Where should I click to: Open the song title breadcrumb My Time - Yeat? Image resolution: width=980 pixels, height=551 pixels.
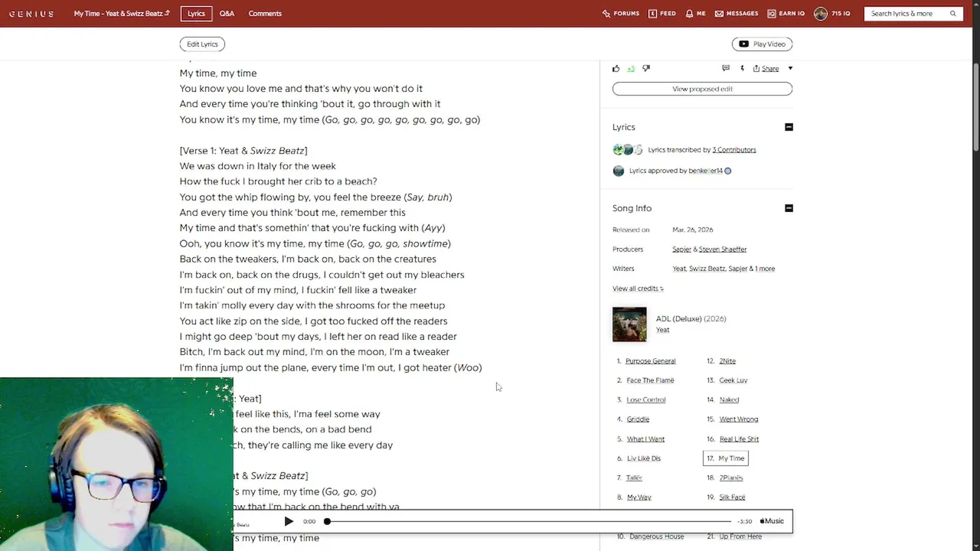(122, 14)
